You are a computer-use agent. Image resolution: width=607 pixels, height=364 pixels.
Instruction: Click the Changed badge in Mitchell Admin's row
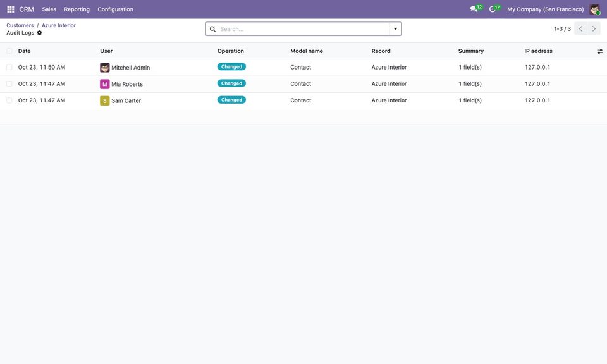[231, 67]
